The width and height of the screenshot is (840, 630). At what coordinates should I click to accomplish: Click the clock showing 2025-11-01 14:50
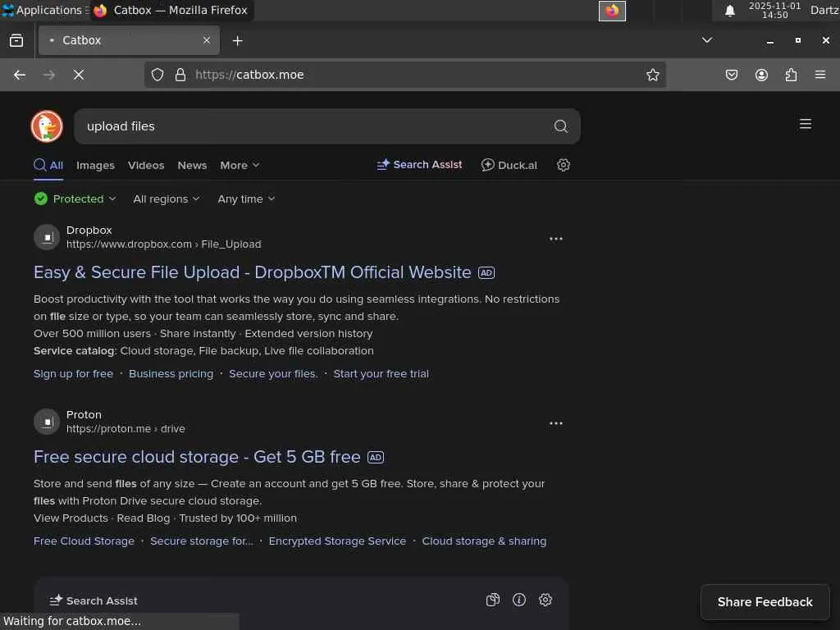point(774,10)
